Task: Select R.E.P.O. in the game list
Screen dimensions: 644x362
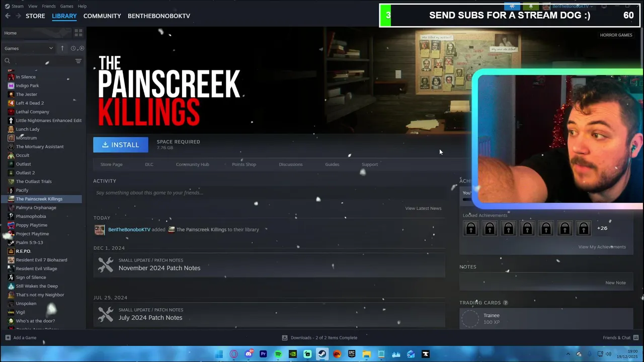Action: [x=23, y=251]
